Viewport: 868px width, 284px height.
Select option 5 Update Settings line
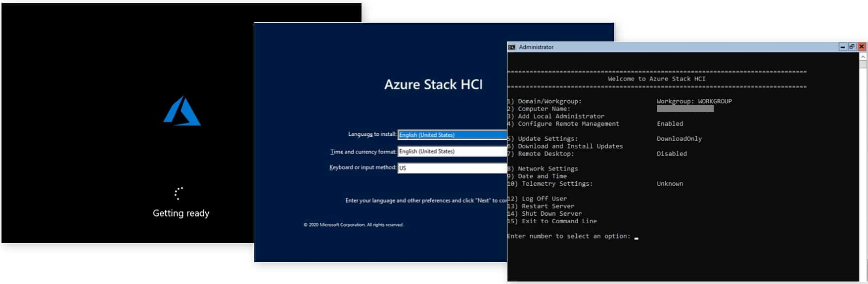pos(542,139)
